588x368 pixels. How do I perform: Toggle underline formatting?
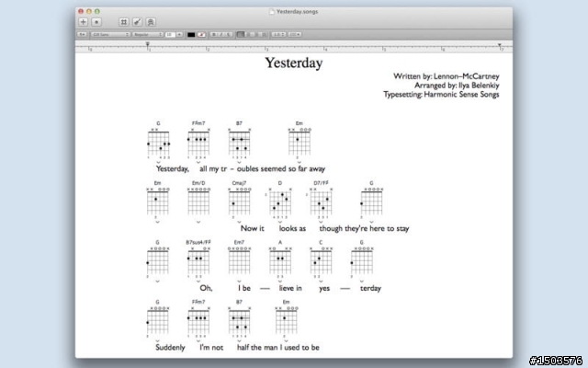pos(229,35)
